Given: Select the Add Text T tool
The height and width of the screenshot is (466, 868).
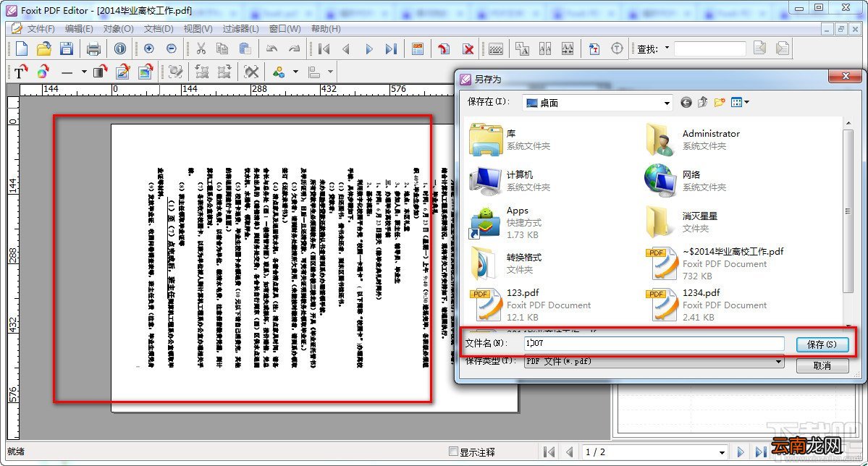Looking at the screenshot, I should pos(20,72).
